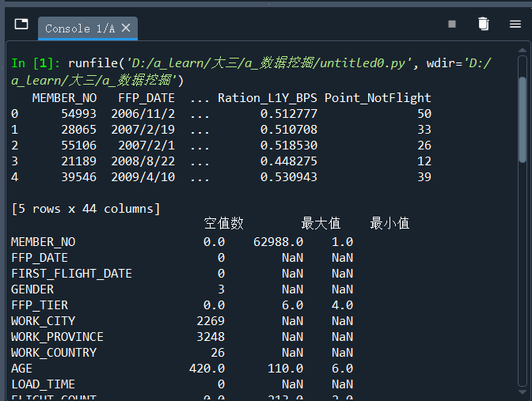Click the In [1] prompt text
The width and height of the screenshot is (532, 401).
36,63
